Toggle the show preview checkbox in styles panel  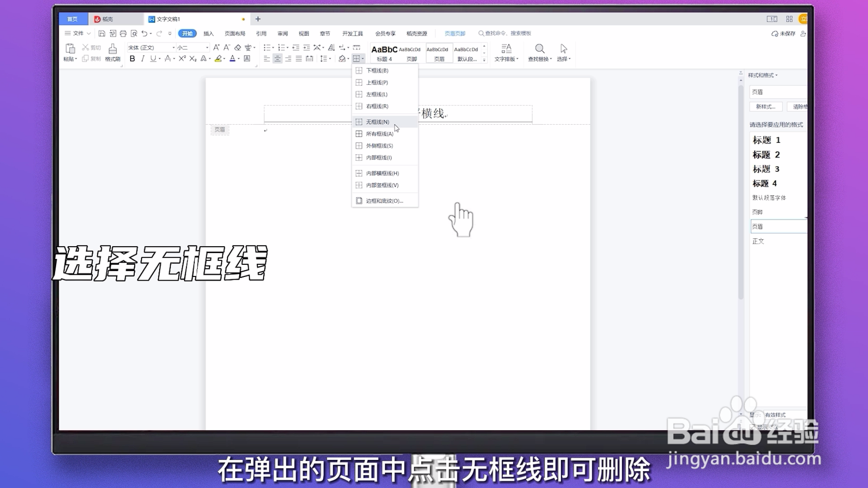pyautogui.click(x=752, y=427)
